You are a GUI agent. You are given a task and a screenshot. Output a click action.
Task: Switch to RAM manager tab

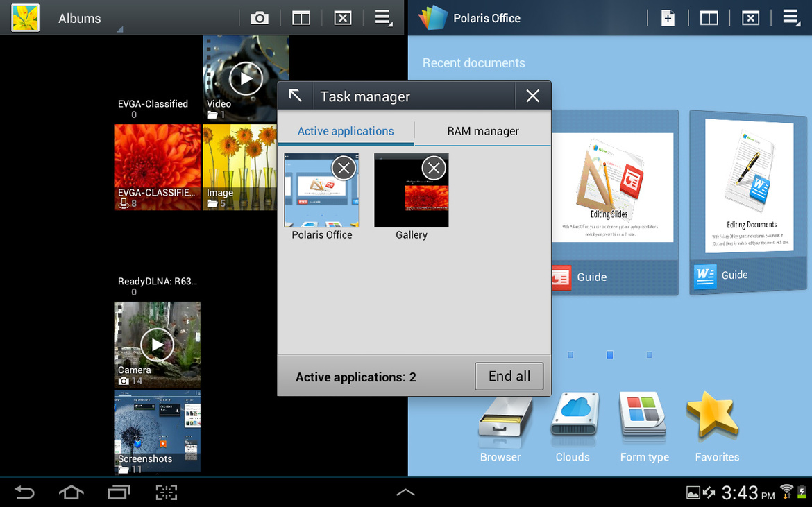point(482,131)
